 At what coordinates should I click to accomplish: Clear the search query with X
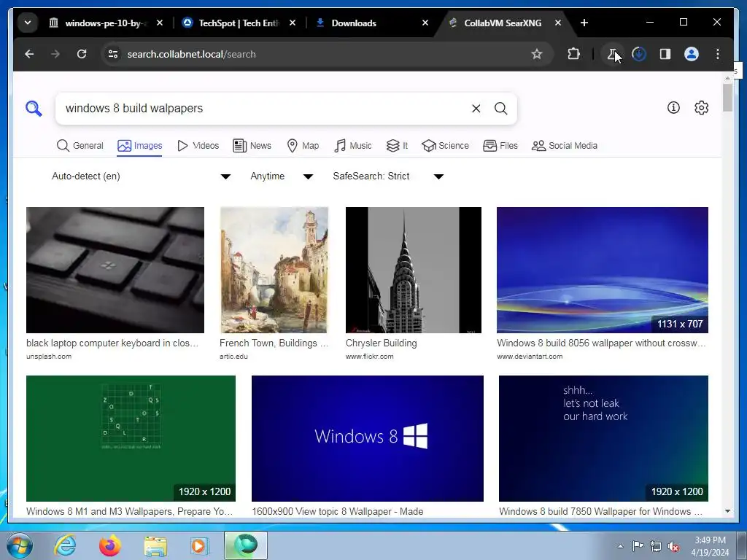point(476,109)
